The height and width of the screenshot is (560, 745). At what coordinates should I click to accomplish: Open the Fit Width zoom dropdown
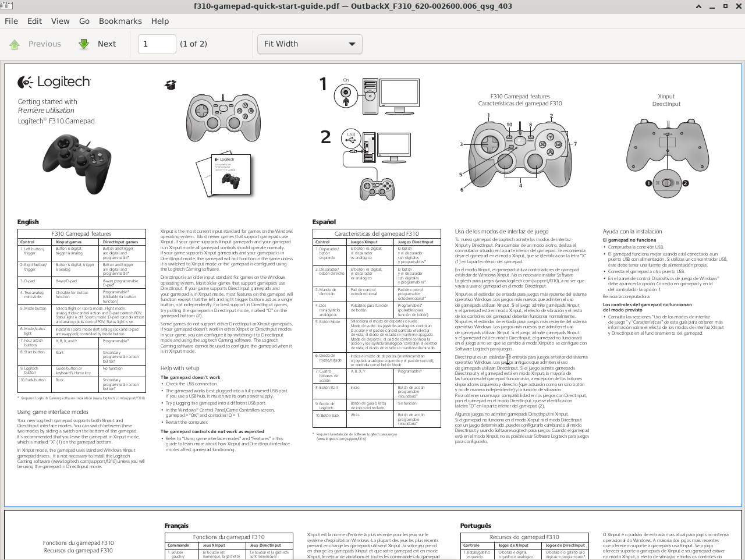coord(310,44)
